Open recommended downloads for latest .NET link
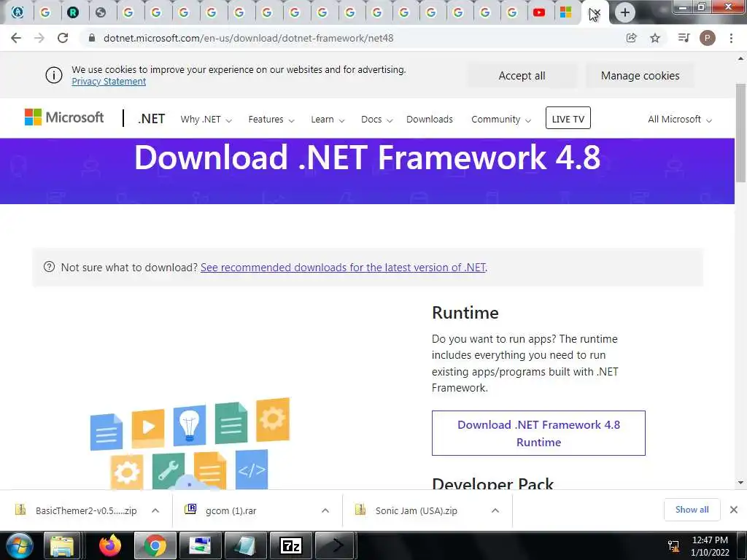Screen dimensions: 747x560 (343, 268)
